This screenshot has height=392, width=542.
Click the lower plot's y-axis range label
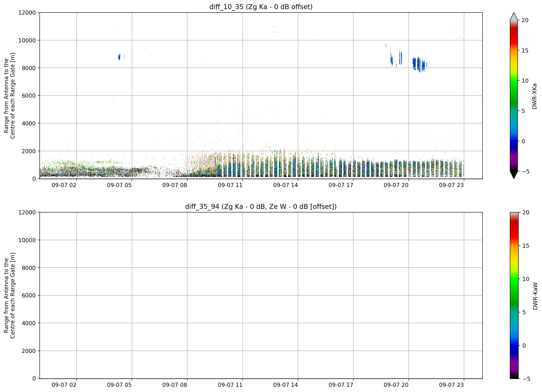[x=9, y=295]
